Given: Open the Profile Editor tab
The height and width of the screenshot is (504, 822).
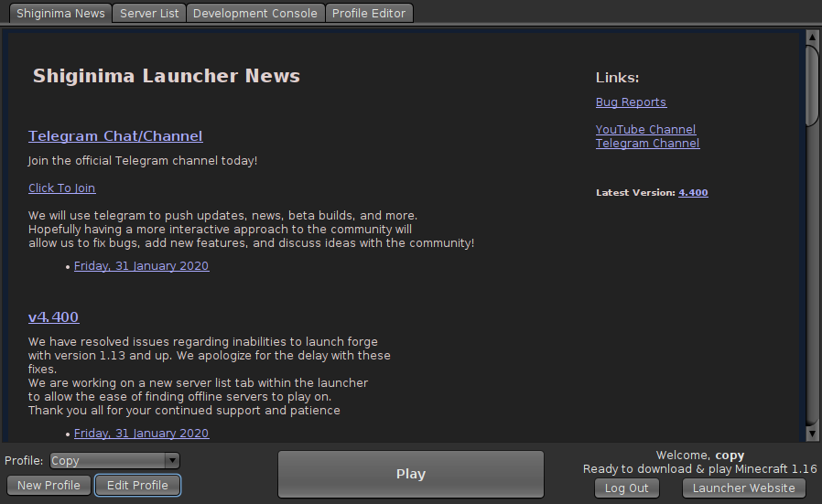Looking at the screenshot, I should click(x=370, y=14).
